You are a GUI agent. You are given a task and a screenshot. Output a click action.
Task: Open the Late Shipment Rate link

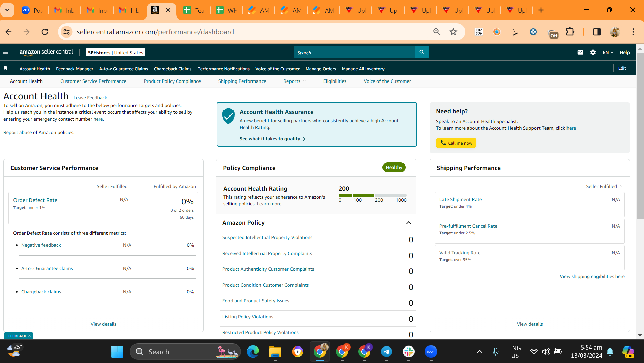pyautogui.click(x=460, y=199)
